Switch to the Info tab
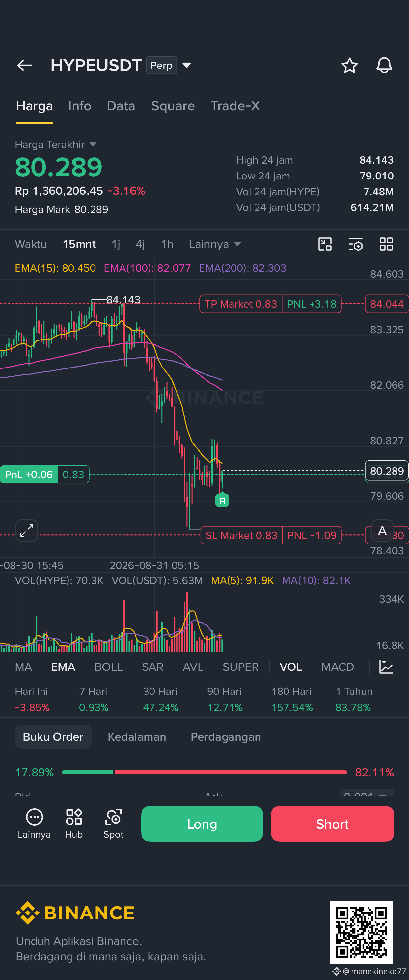The image size is (409, 980). click(x=79, y=106)
